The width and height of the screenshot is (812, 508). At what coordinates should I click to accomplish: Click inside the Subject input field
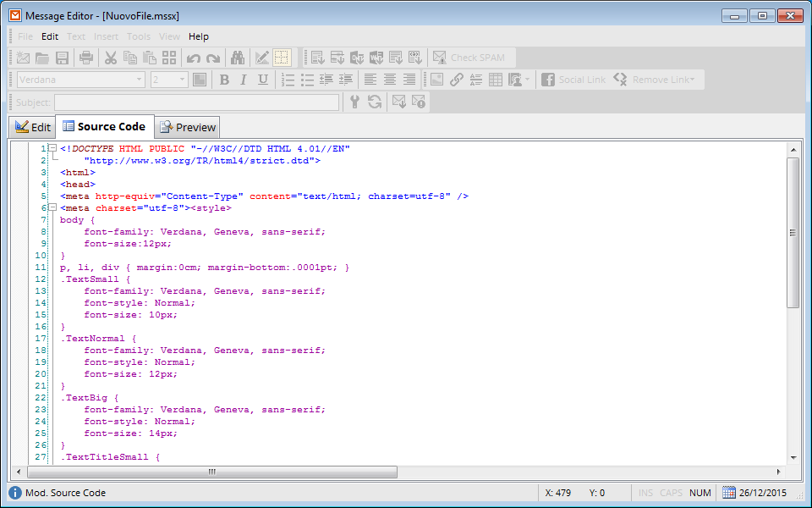(x=196, y=102)
